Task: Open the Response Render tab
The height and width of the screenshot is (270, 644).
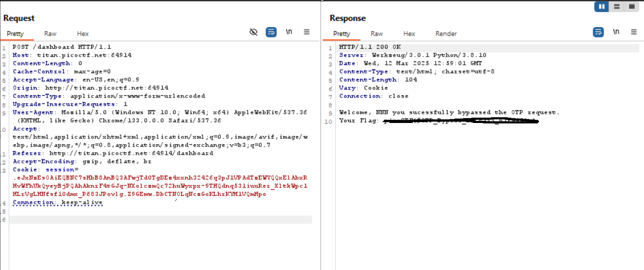Action: (446, 34)
